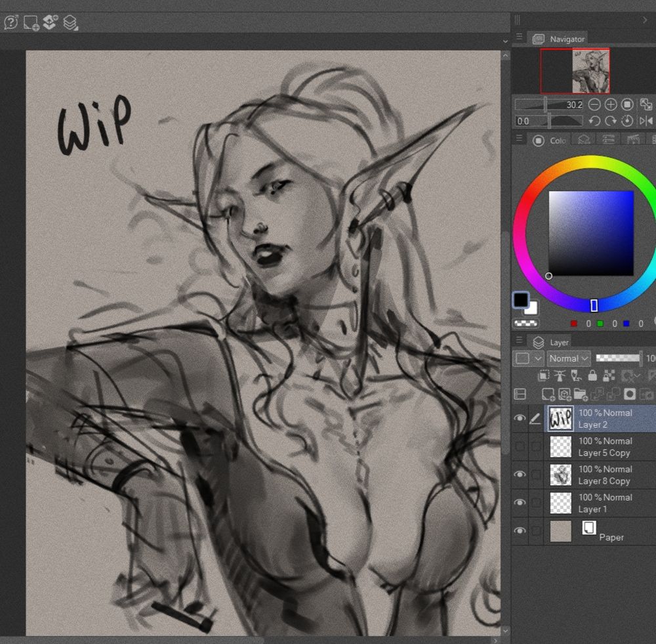The height and width of the screenshot is (644, 656).
Task: Clip Layer 2 to layer below
Action: click(x=543, y=376)
